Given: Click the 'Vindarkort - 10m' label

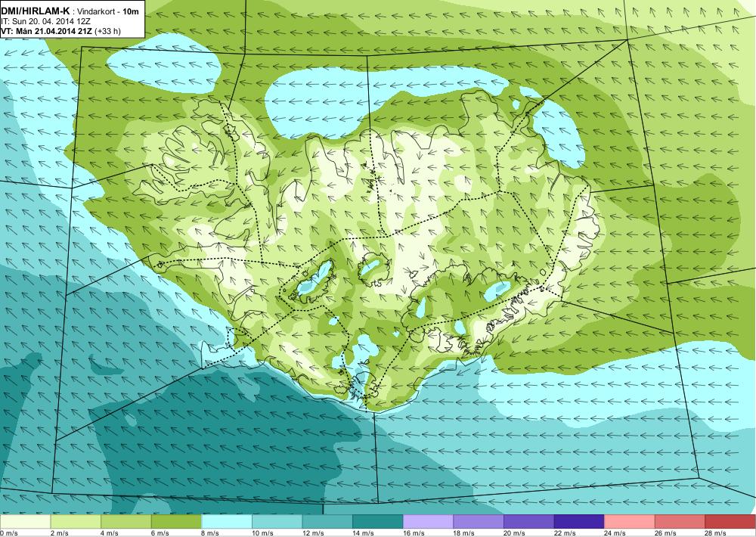Looking at the screenshot, I should [x=108, y=11].
